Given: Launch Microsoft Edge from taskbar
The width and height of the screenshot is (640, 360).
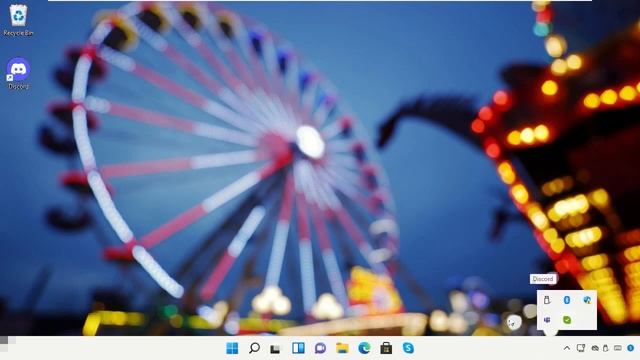Looking at the screenshot, I should point(364,348).
